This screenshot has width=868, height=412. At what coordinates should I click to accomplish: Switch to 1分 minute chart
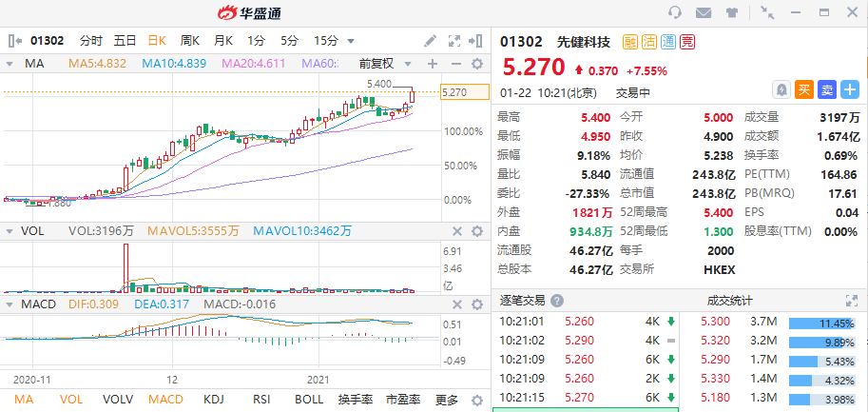(x=257, y=40)
